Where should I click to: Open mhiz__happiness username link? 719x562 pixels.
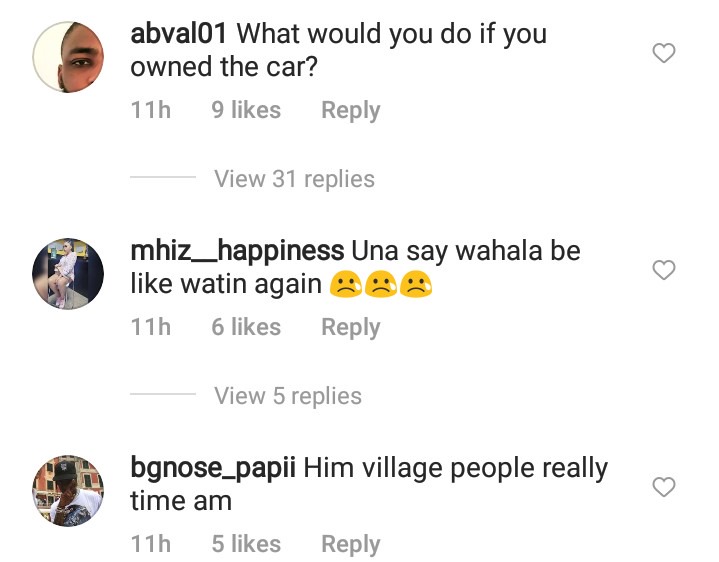point(237,251)
